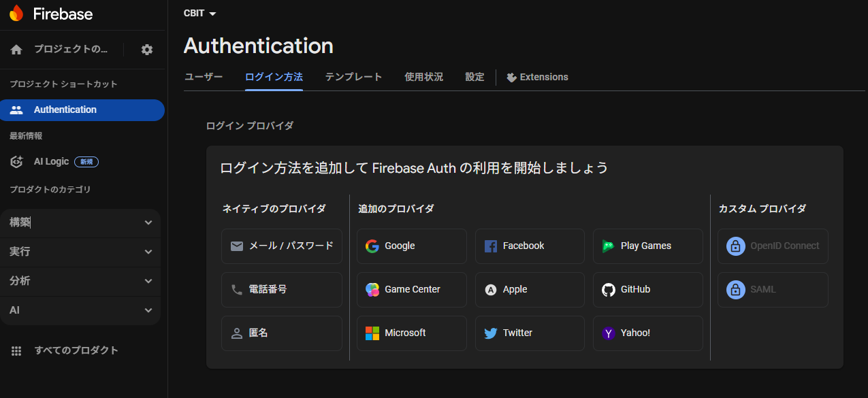868x398 pixels.
Task: Click the ネイティブのプロバイダ column heading
Action: 274,210
